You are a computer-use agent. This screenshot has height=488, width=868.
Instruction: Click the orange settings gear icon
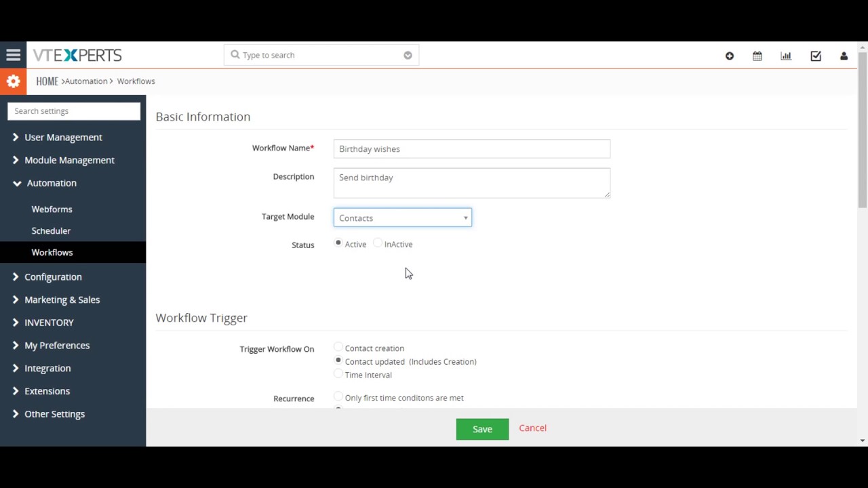[x=13, y=81]
